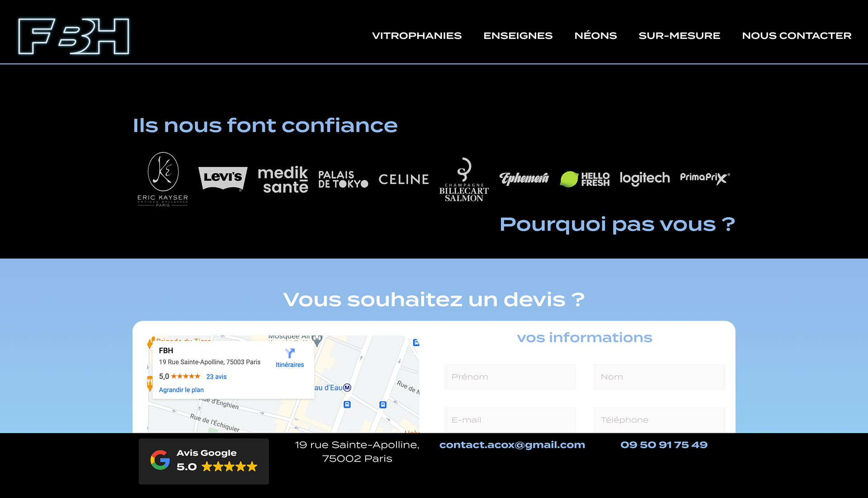Viewport: 868px width, 498px height.
Task: Open the 23 avis reviews link
Action: (x=217, y=377)
